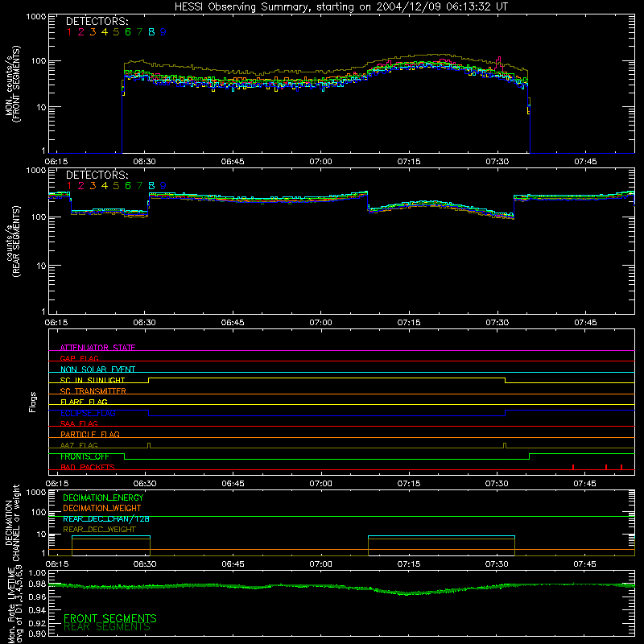Click the SC_IN_SUNLIGHT rising step near 06:30

(x=149, y=380)
